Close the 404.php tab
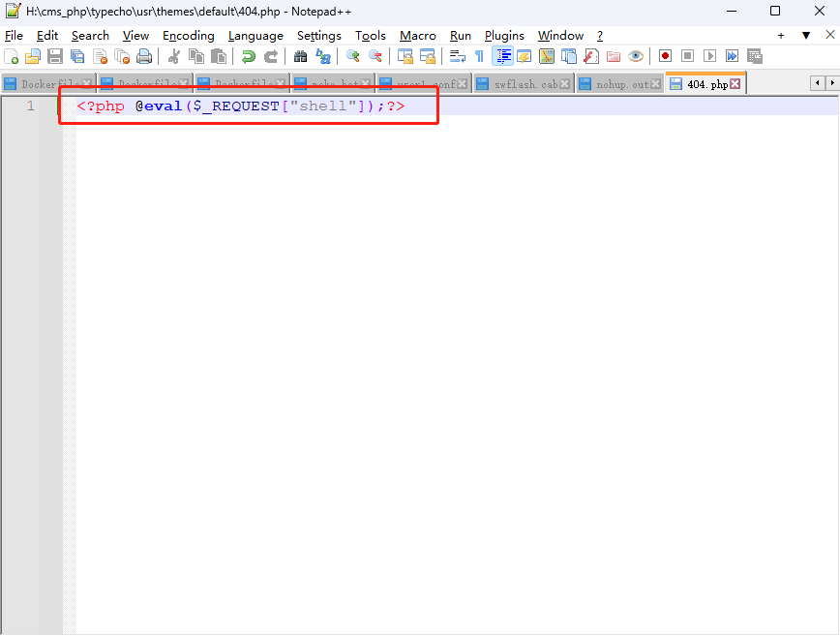 (x=735, y=84)
